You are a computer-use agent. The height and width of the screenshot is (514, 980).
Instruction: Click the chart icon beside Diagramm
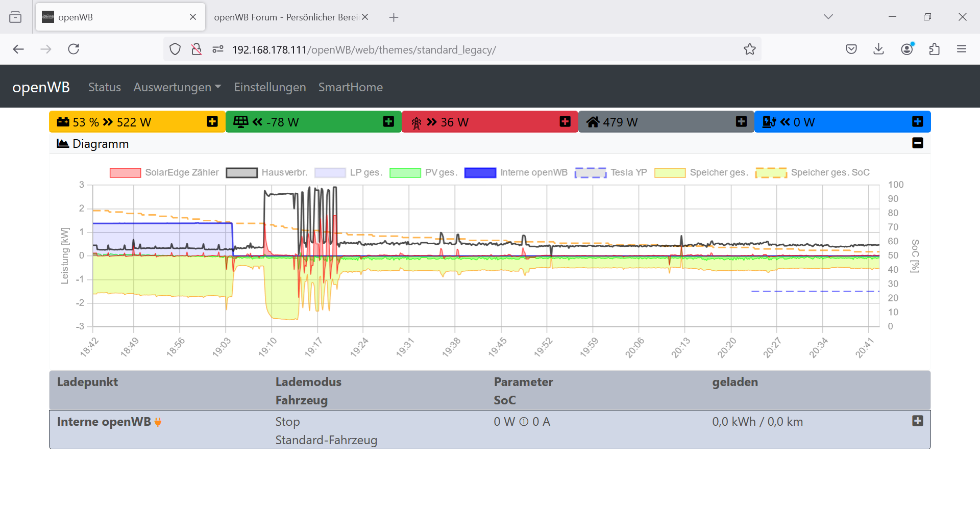coord(63,143)
